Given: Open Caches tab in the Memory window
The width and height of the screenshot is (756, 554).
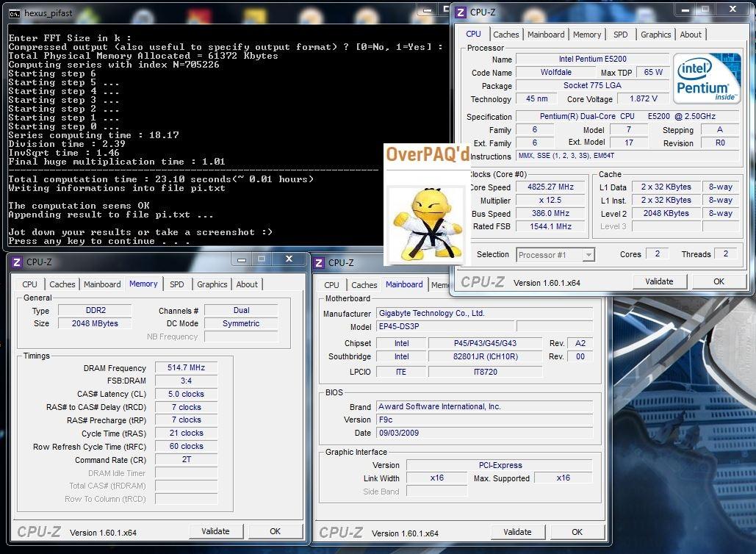Looking at the screenshot, I should (x=62, y=284).
